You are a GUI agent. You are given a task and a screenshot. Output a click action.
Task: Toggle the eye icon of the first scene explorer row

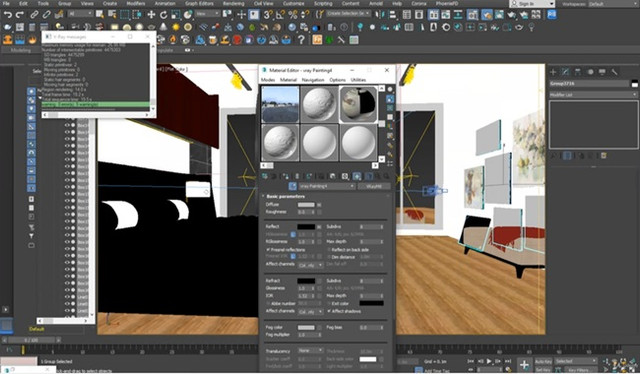pyautogui.click(x=67, y=125)
